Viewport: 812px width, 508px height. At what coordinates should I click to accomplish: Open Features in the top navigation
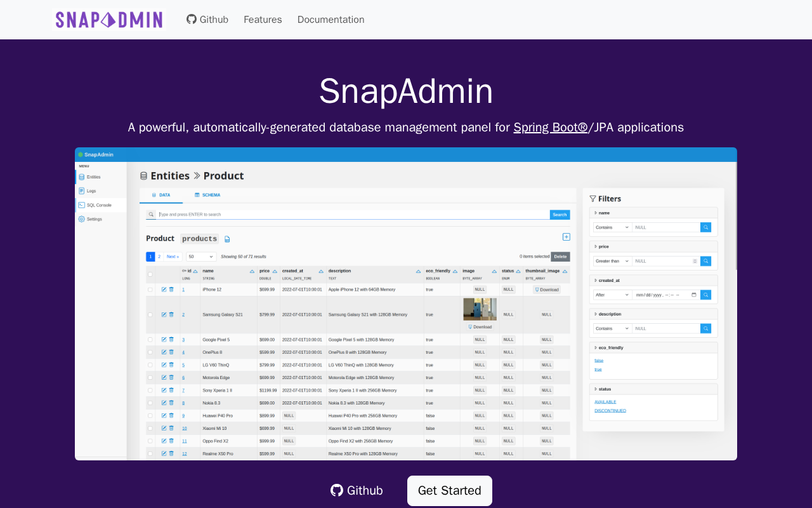click(x=263, y=20)
